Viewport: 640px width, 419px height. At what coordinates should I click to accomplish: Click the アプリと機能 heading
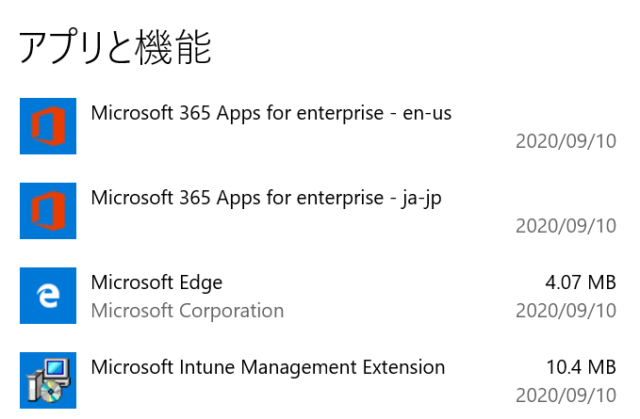click(115, 47)
